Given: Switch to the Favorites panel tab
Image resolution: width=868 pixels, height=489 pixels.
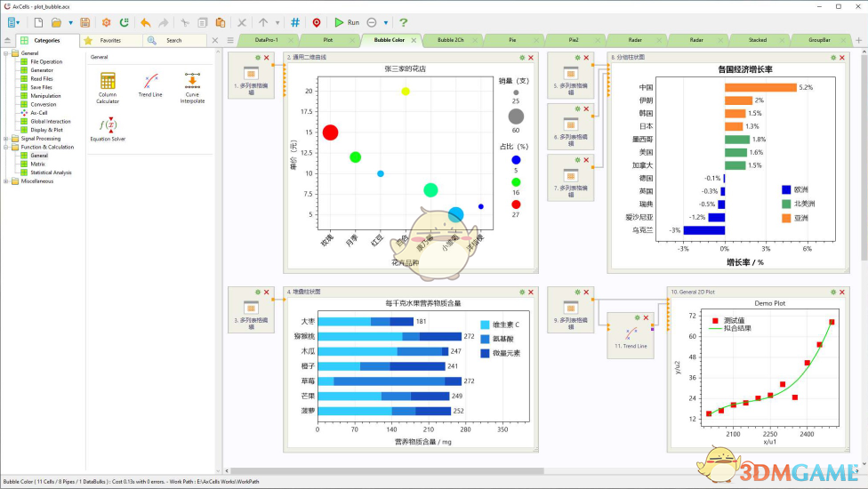Looking at the screenshot, I should (x=110, y=40).
